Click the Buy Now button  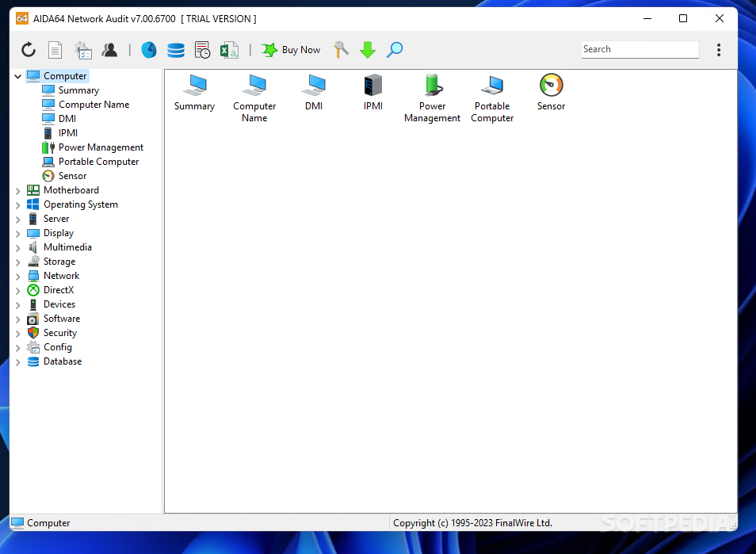coord(291,50)
